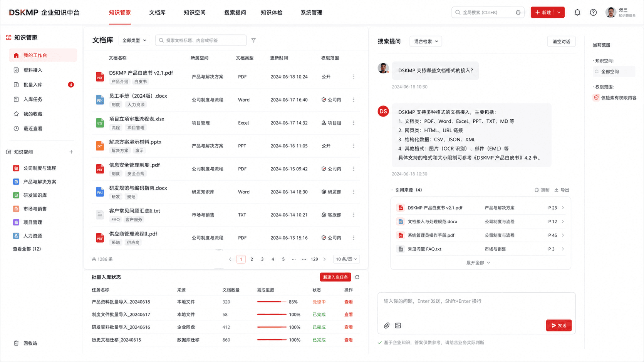Image resolution: width=644 pixels, height=362 pixels.
Task: Focus the 全局搜索 (Ctrl+K) field
Action: click(488, 12)
